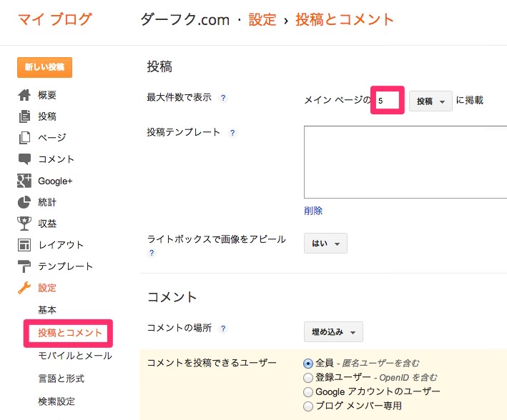
Task: Click the ページ pages icon
Action: click(24, 138)
